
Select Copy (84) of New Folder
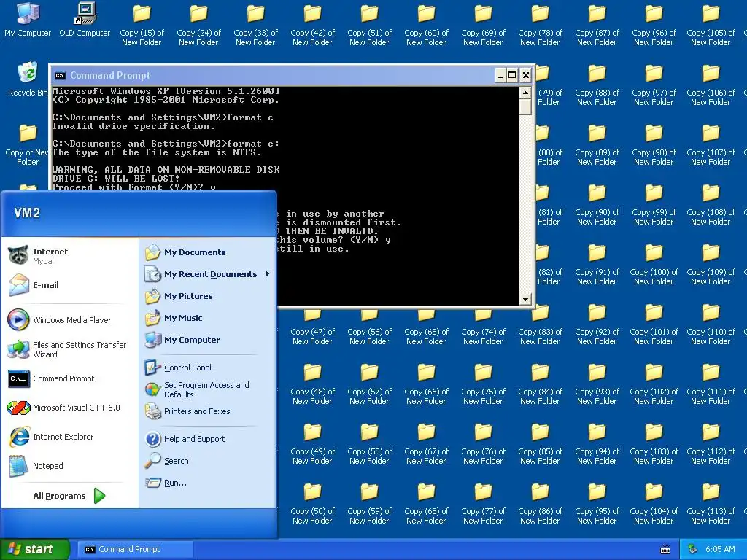540,384
